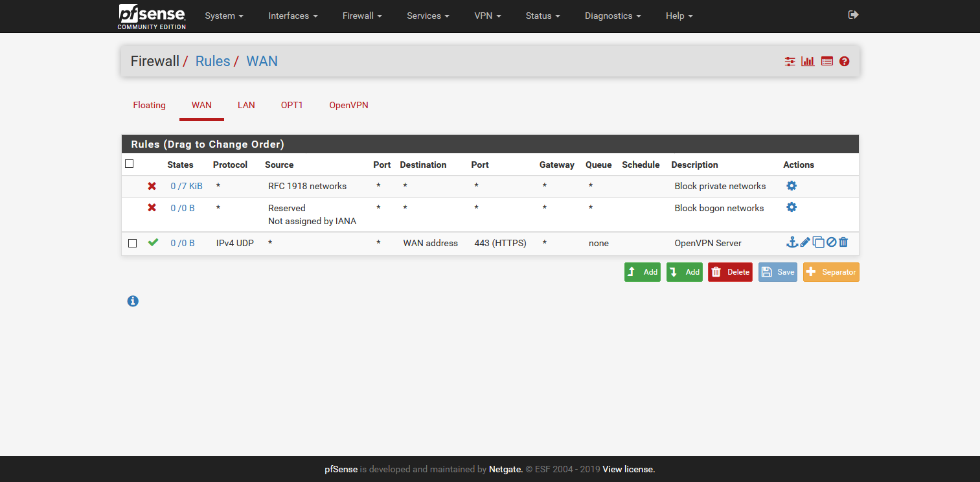Click the pfSense Community Edition logo

[152, 16]
